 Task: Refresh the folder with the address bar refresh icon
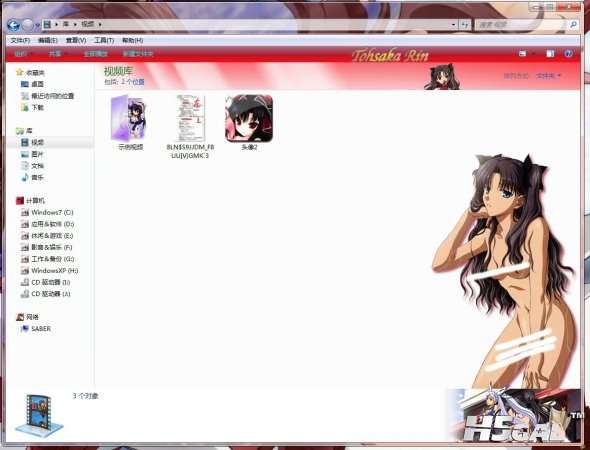[465, 24]
